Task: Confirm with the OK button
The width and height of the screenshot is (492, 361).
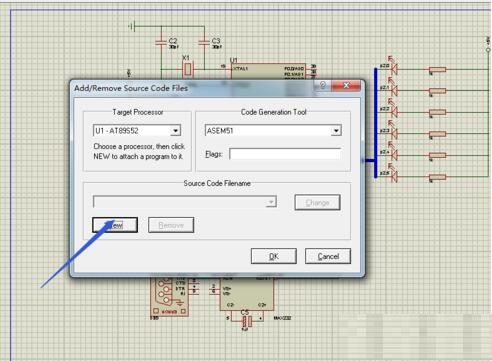Action: tap(274, 256)
